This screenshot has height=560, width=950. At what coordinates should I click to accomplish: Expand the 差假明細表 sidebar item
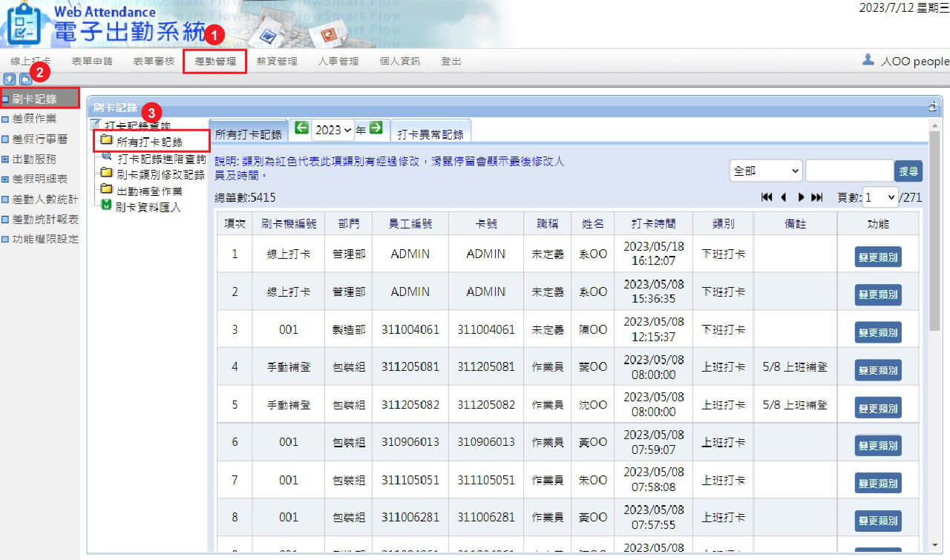(x=5, y=179)
